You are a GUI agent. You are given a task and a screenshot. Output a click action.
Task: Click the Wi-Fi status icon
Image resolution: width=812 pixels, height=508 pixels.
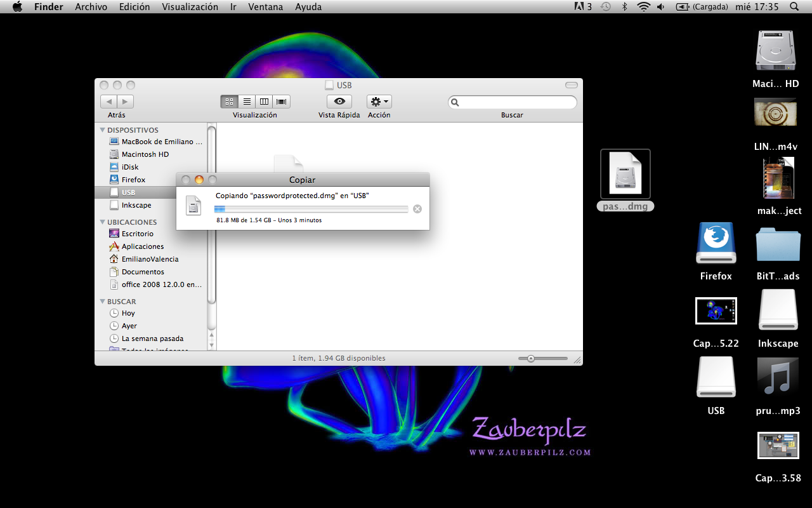click(644, 7)
